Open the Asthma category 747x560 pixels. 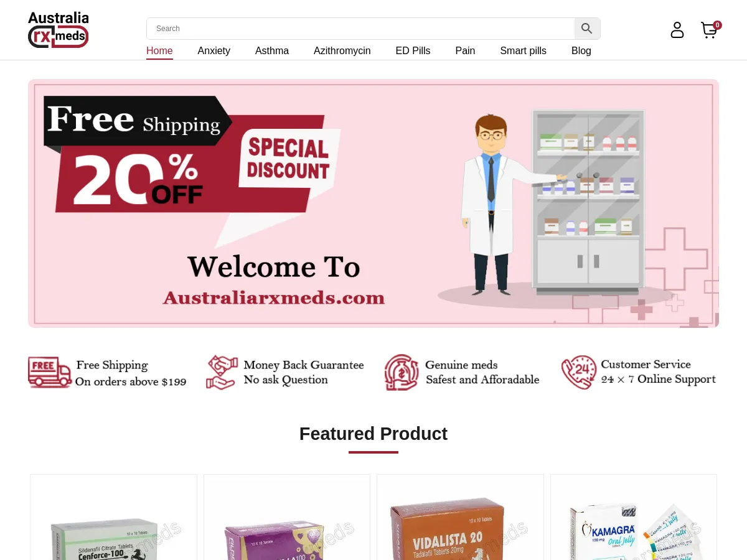coord(272,51)
